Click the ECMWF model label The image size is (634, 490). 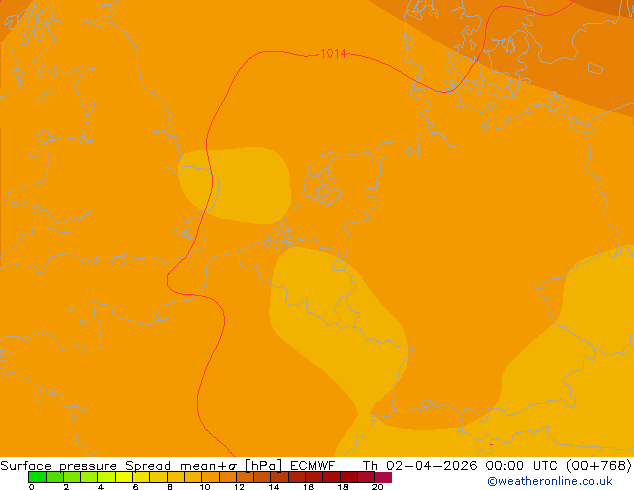tap(313, 466)
